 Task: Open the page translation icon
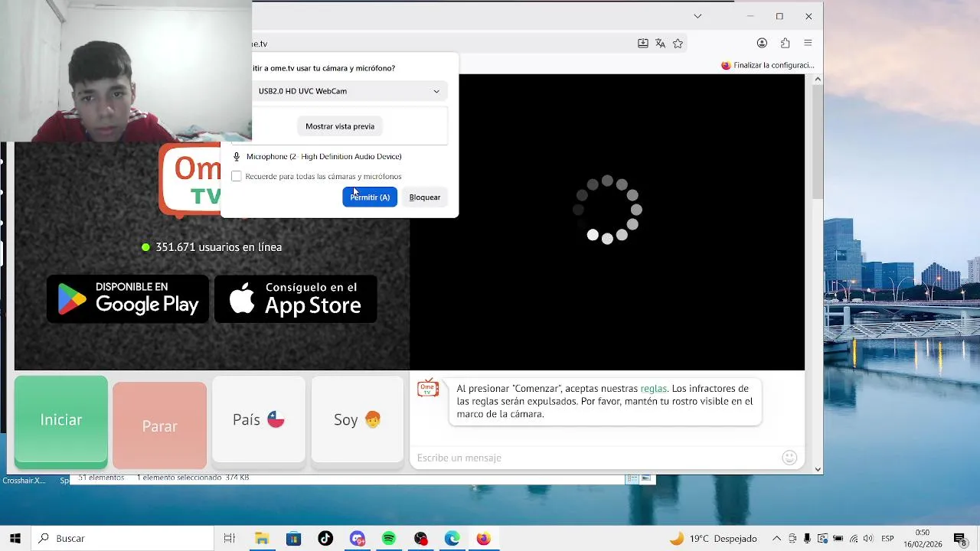(661, 44)
